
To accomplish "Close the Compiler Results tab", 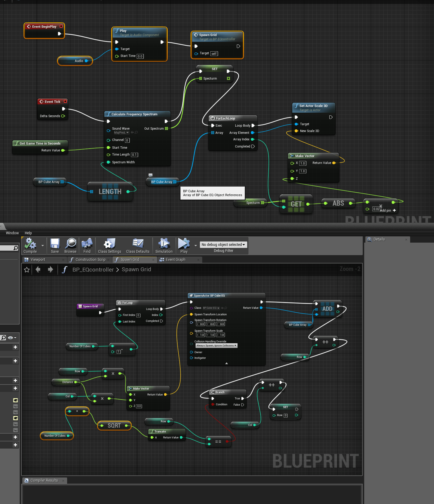I will pos(63,481).
